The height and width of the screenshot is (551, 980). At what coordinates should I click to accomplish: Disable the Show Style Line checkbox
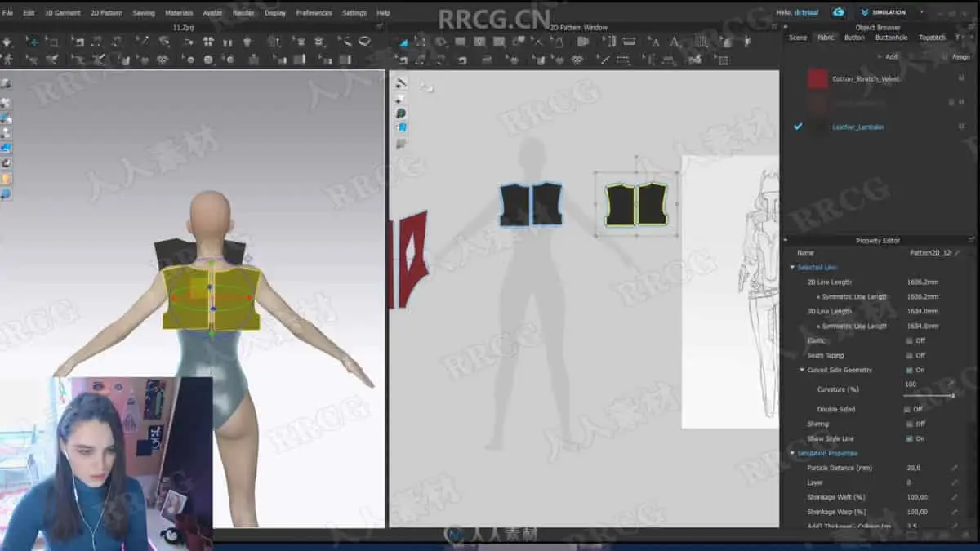point(910,438)
